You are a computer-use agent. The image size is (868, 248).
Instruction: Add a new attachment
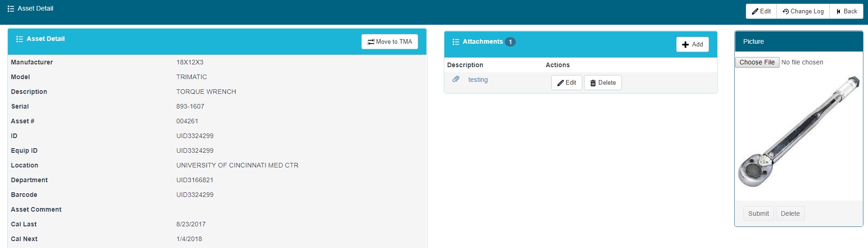pos(692,45)
